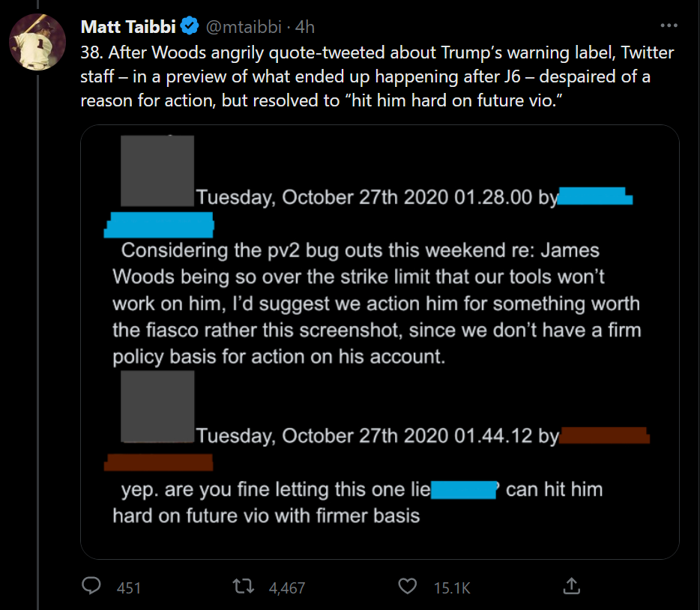Click the 4,467 retweets count
The width and height of the screenshot is (700, 610).
286,588
